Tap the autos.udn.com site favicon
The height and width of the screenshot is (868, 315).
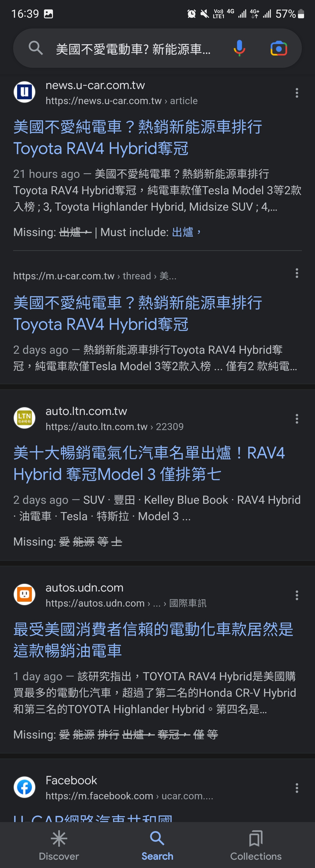24,594
